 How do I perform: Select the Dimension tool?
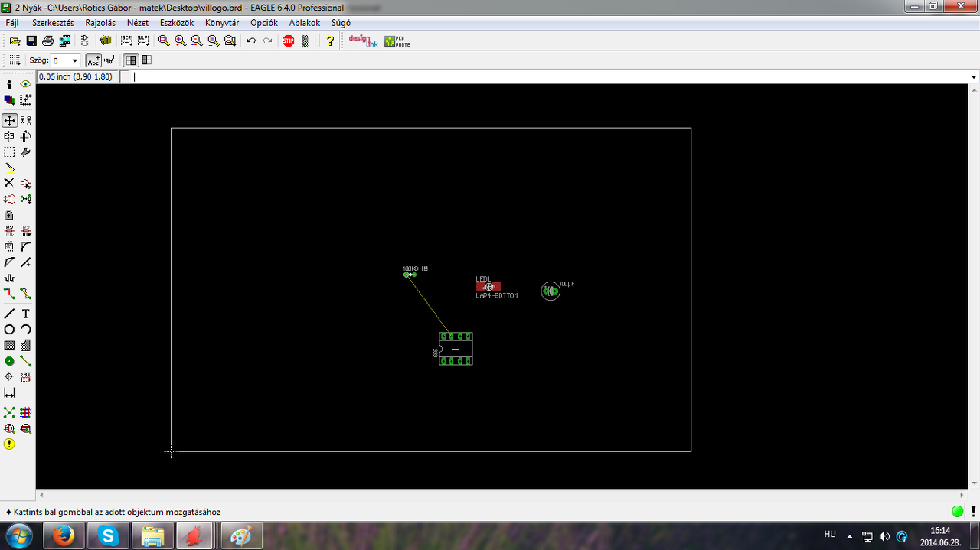(x=9, y=393)
